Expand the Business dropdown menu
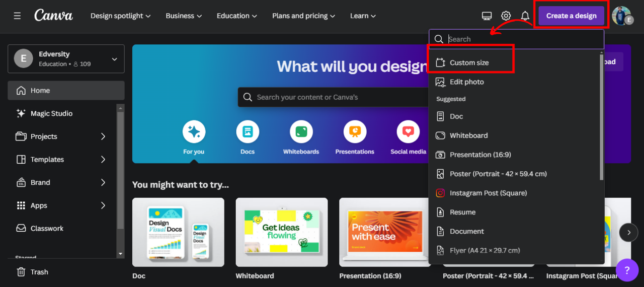Image resolution: width=644 pixels, height=287 pixels. coord(184,16)
